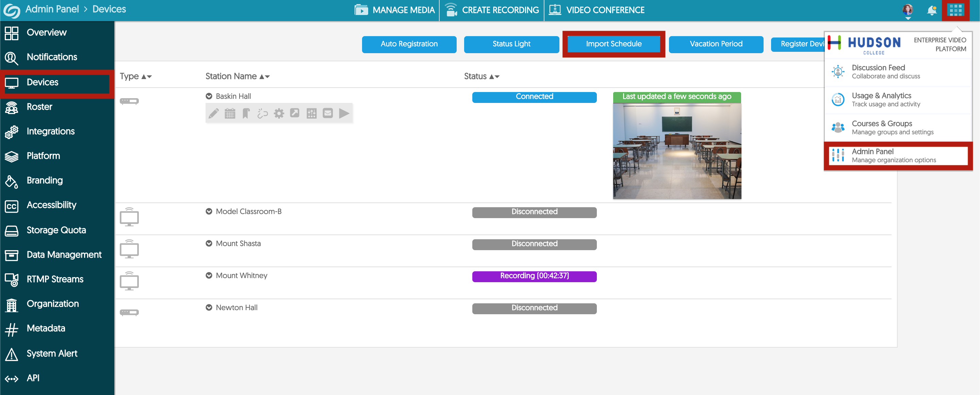
Task: Select the bookmark icon in Baskin Hall actions
Action: tap(246, 113)
